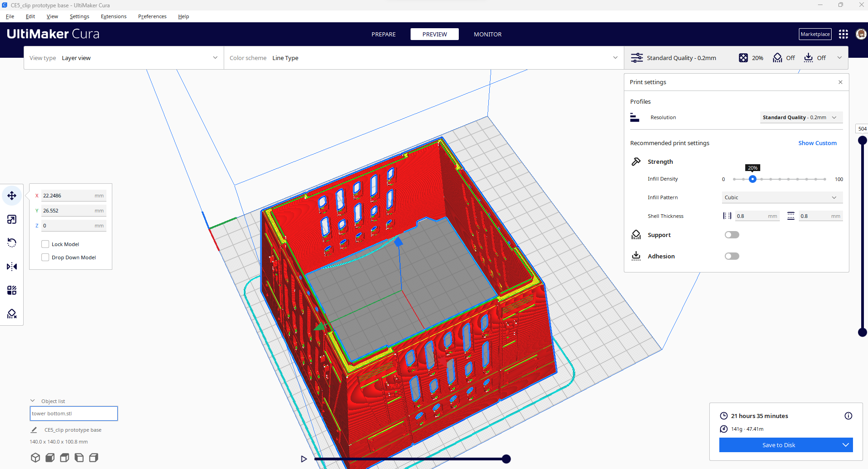Screen dimensions: 868x469
Task: Enable the Support toggle
Action: pyautogui.click(x=732, y=234)
